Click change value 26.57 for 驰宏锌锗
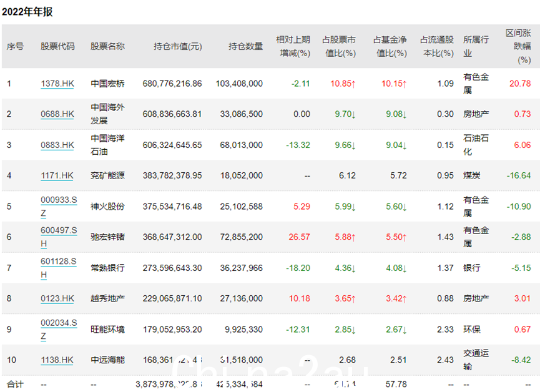Image resolution: width=540 pixels, height=392 pixels. coord(299,237)
